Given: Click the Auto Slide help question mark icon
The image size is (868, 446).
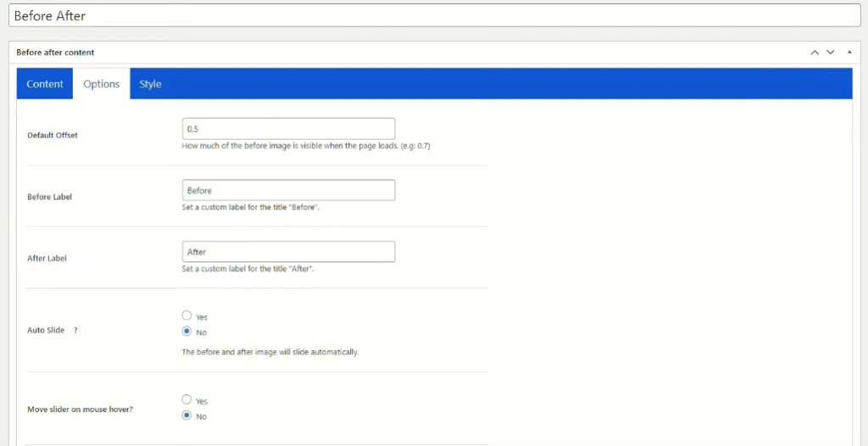Looking at the screenshot, I should click(75, 330).
